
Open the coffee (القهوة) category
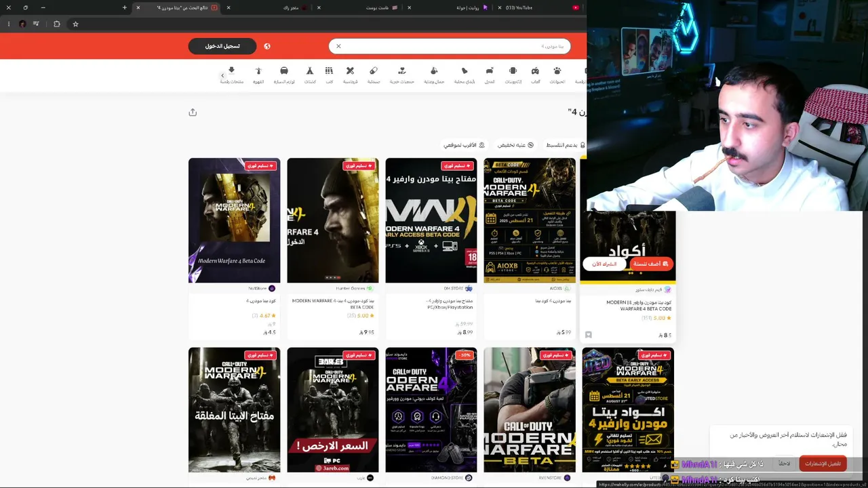pyautogui.click(x=258, y=75)
